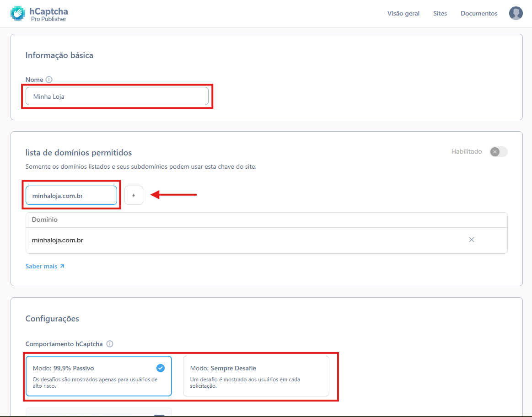Toggle the Habilitado switch
532x417 pixels.
pyautogui.click(x=499, y=151)
